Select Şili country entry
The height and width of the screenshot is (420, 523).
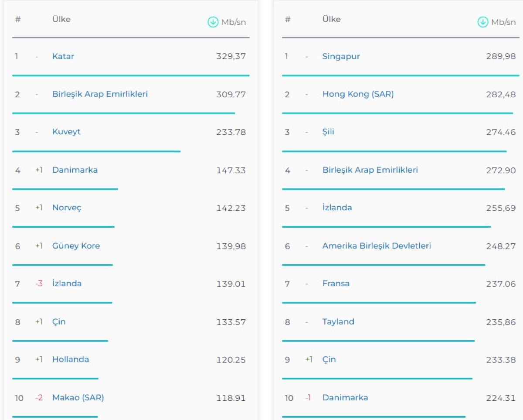328,132
